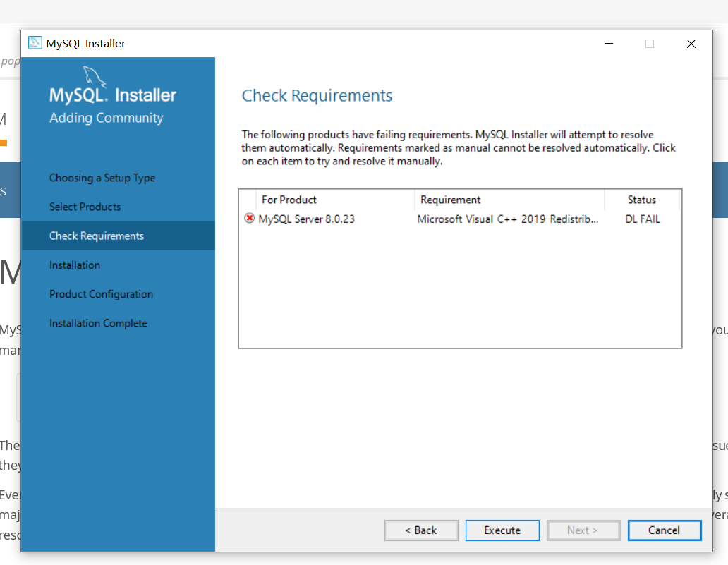Click the Microsoft Visual C++ 2019 Redistrib... requirement
Screen dimensions: 728x565
508,219
